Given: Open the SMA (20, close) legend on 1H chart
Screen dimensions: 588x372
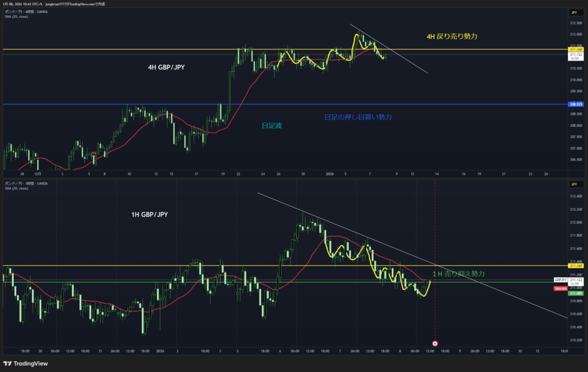Looking at the screenshot, I should [16, 188].
